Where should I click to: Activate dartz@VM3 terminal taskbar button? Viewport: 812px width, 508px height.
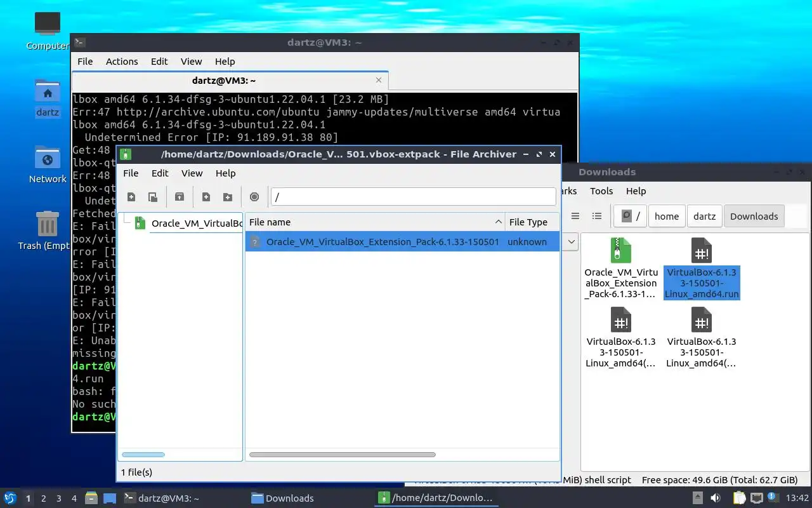(182, 498)
